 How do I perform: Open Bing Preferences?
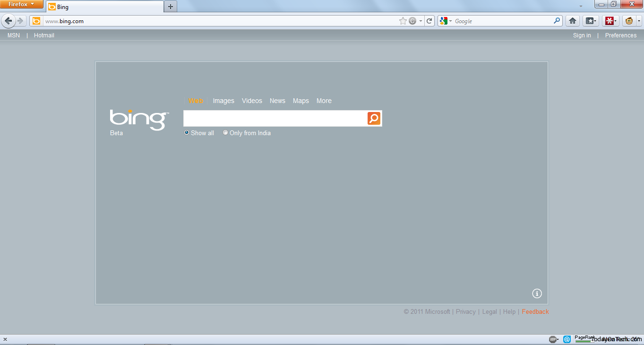[621, 35]
